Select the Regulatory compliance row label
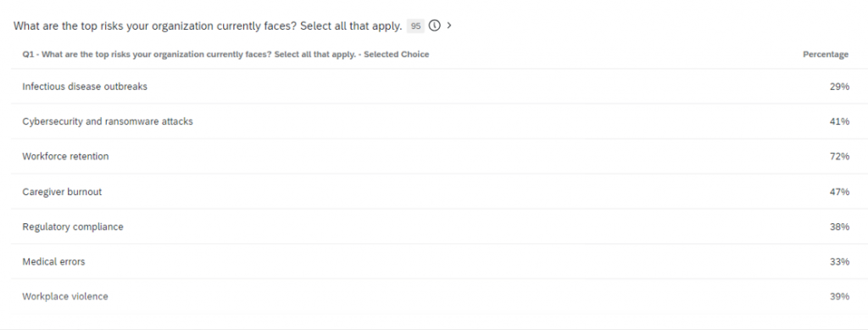The image size is (868, 330). coord(73,227)
